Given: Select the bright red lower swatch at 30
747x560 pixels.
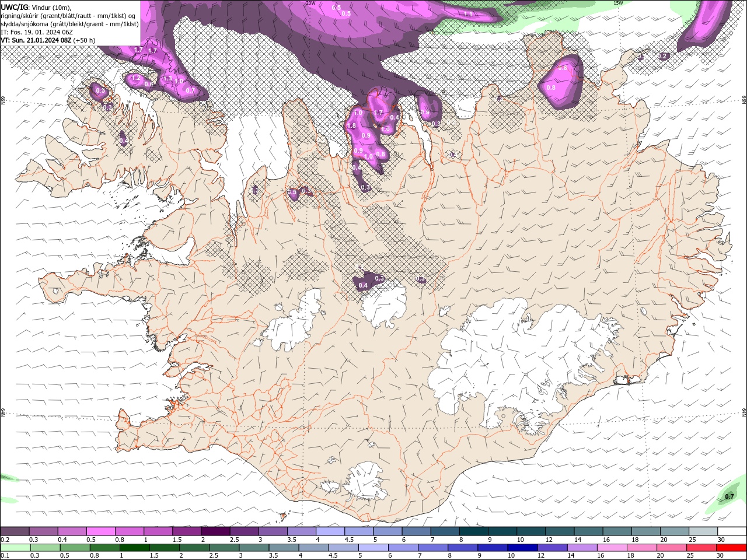Looking at the screenshot, I should [731, 548].
